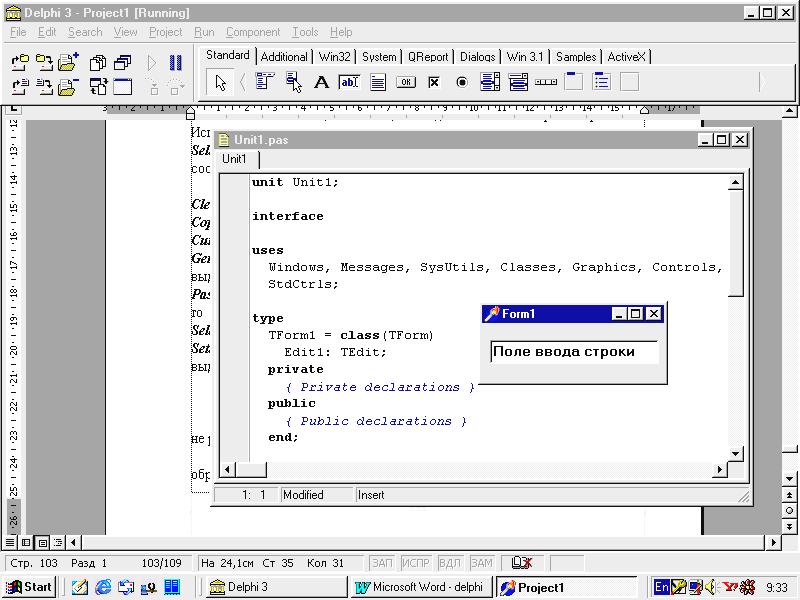Click the Run triangle icon
800x600 pixels.
tap(152, 63)
